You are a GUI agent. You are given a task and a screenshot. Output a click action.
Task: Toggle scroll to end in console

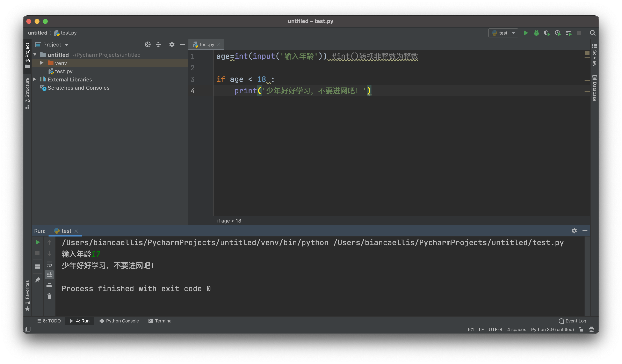coord(49,275)
